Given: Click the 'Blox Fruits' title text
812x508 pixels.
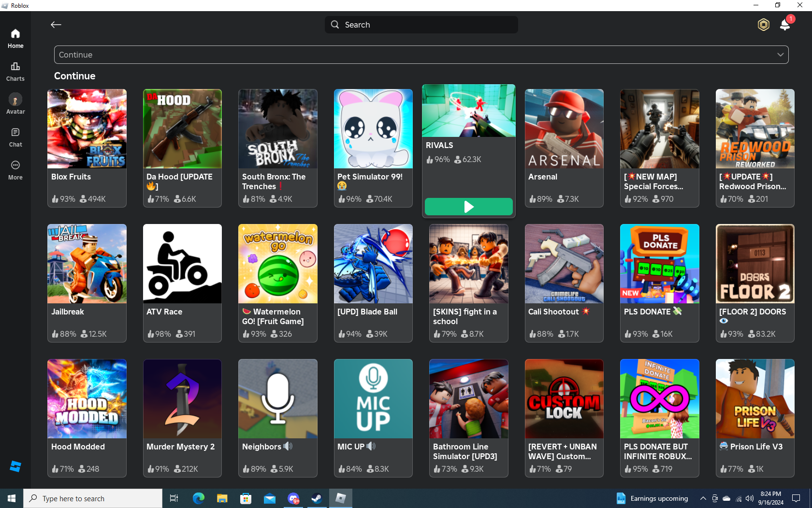Looking at the screenshot, I should click(x=71, y=177).
